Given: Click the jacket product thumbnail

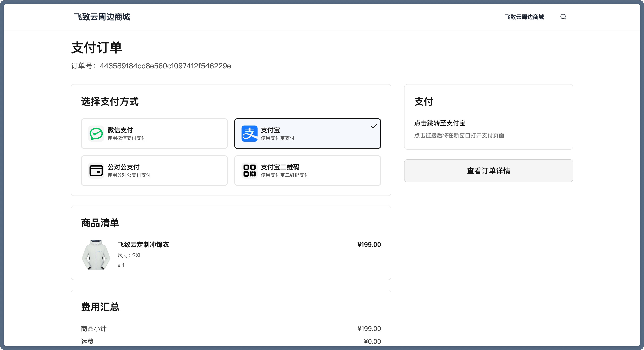Looking at the screenshot, I should click(x=96, y=255).
